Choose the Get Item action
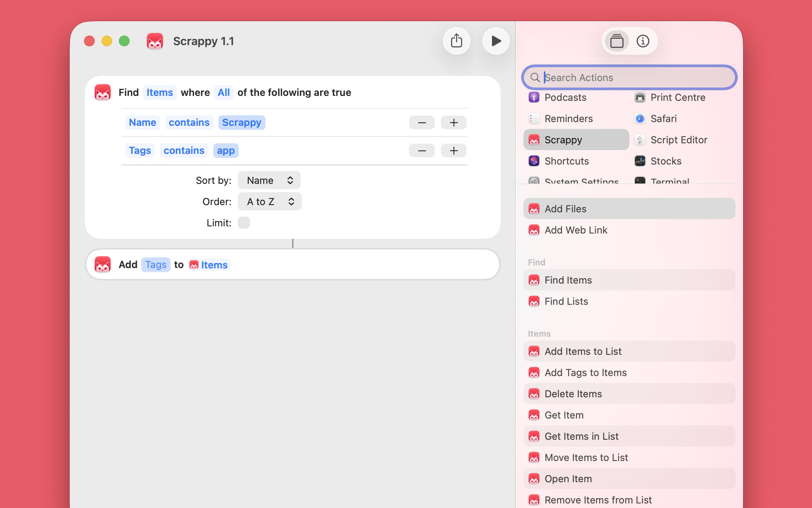Viewport: 812px width, 508px height. click(x=629, y=415)
